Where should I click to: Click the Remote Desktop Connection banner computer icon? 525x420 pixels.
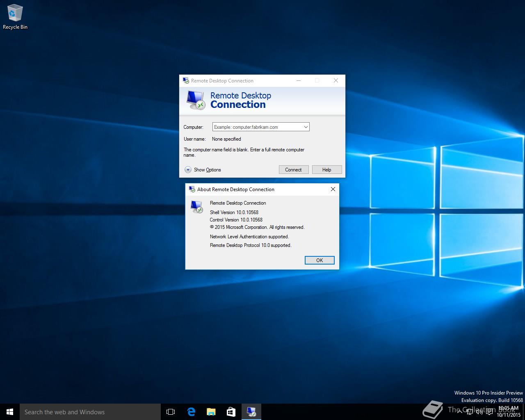tap(196, 100)
